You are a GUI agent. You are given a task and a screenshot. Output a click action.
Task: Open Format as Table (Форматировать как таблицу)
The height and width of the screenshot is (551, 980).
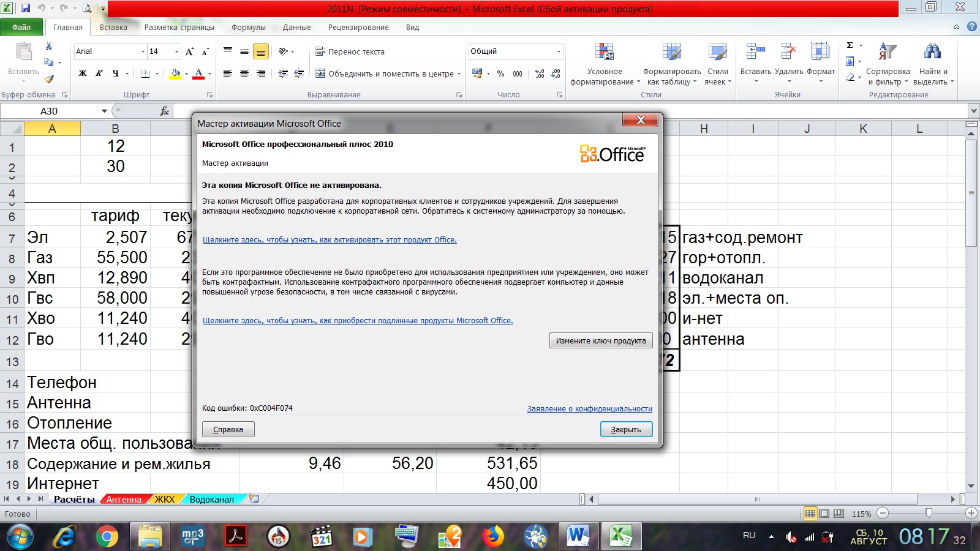pyautogui.click(x=672, y=64)
